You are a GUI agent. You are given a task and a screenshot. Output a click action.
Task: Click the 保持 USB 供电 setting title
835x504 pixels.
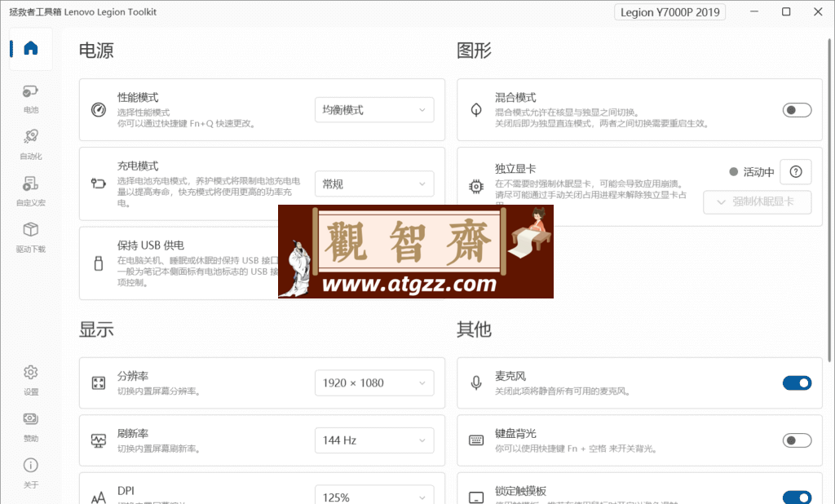151,245
